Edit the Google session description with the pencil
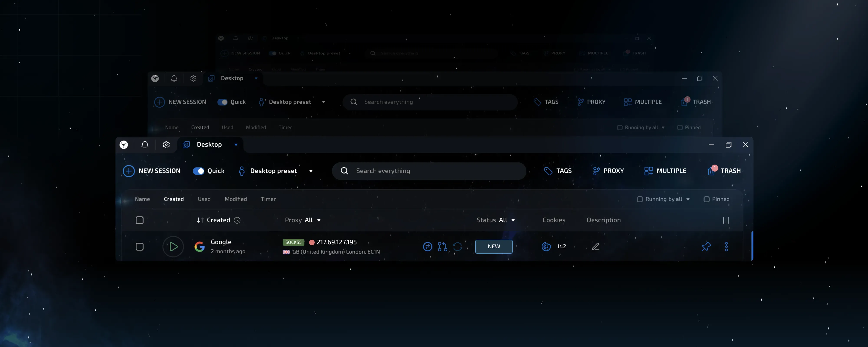Viewport: 868px width, 347px height. click(595, 247)
